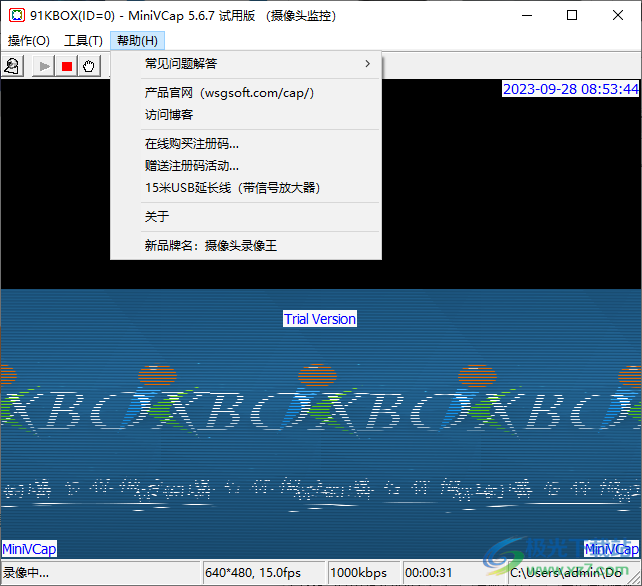Click the bottom-left MiniVCap watermark label
This screenshot has width=642, height=586.
click(29, 549)
